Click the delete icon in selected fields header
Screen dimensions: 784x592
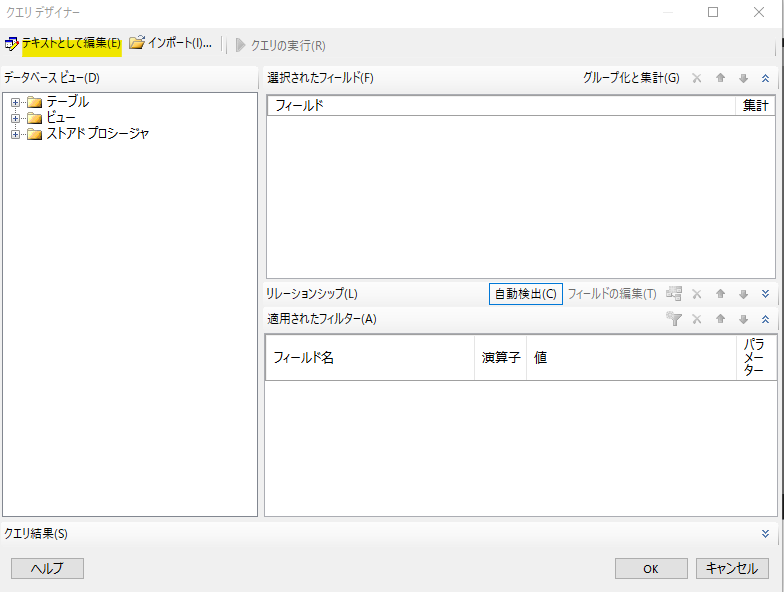pyautogui.click(x=697, y=78)
